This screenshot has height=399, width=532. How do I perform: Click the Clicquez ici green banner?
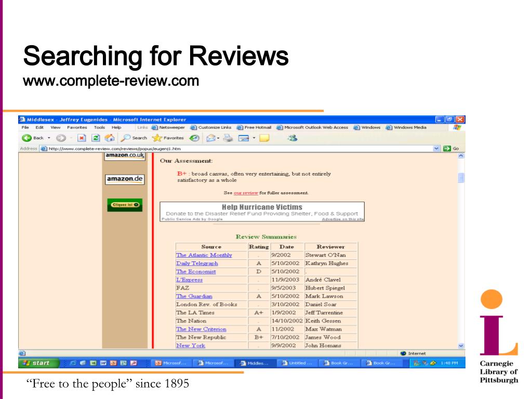coord(125,205)
